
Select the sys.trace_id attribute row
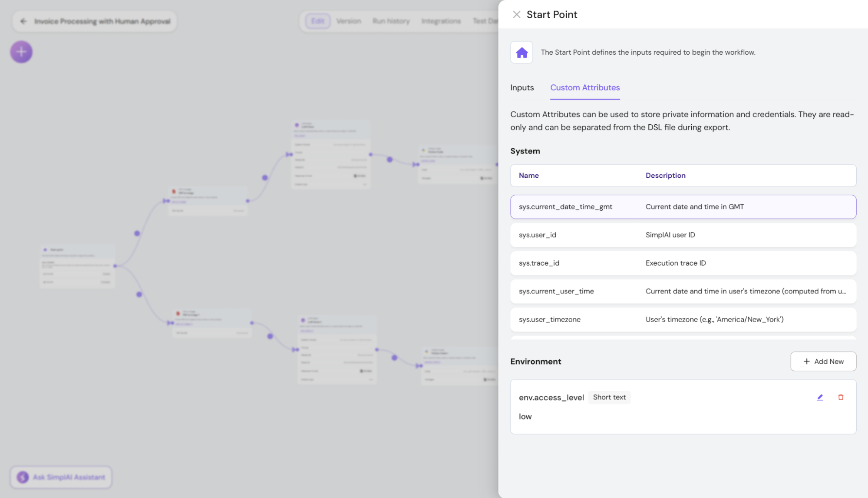click(x=683, y=263)
